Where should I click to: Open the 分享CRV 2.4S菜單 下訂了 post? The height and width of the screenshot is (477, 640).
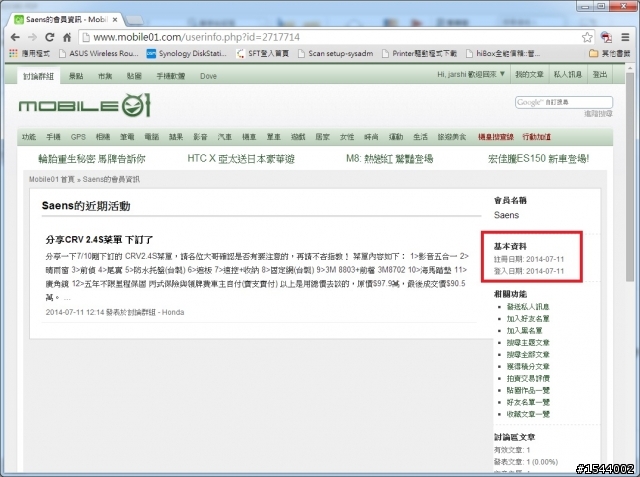click(99, 240)
